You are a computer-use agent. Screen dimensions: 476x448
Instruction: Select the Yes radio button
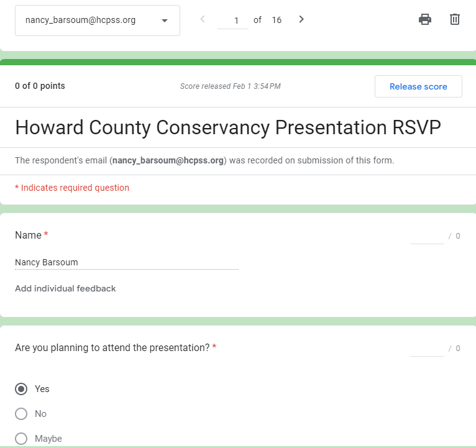click(21, 389)
